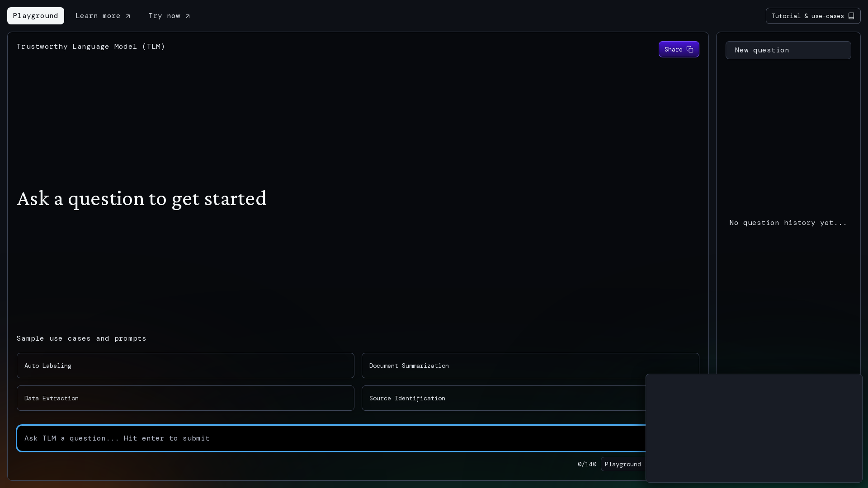Open the Playground model selector at the bottom

click(x=623, y=464)
